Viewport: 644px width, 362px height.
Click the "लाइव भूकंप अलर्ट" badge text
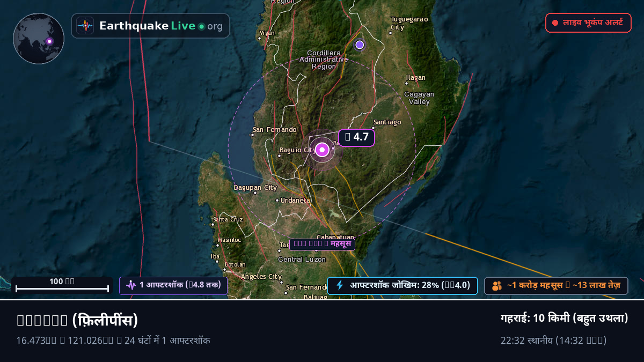tap(593, 23)
